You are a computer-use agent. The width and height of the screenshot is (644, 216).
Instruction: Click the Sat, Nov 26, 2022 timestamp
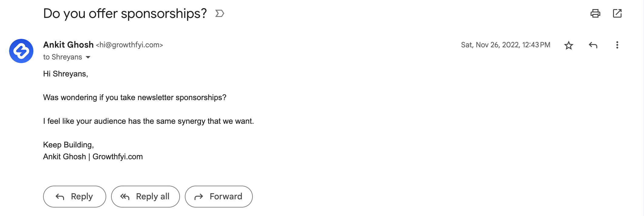pyautogui.click(x=505, y=45)
